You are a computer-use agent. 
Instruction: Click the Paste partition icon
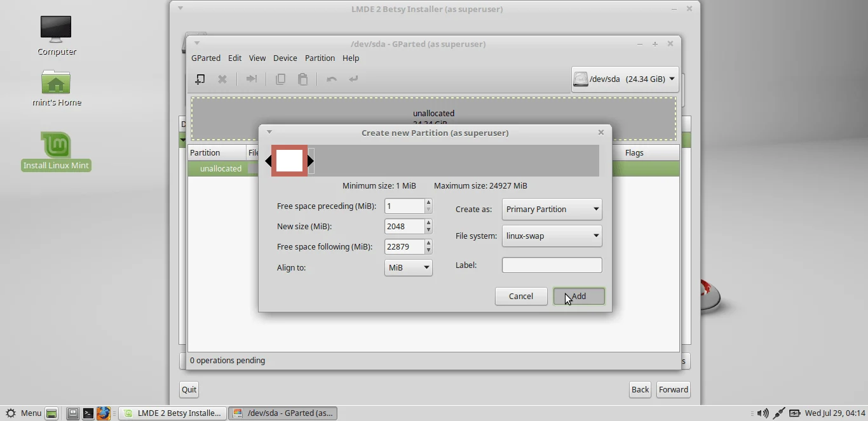pos(303,79)
